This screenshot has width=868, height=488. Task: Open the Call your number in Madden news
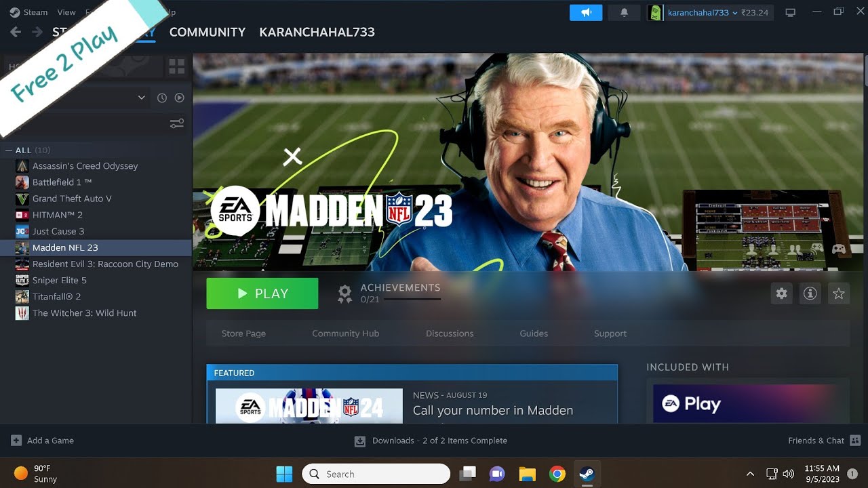pos(493,411)
